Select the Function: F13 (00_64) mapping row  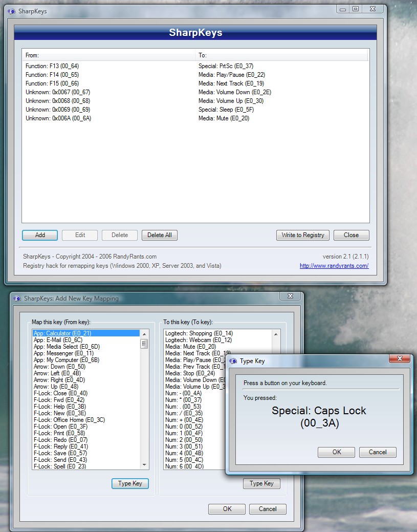pos(195,66)
